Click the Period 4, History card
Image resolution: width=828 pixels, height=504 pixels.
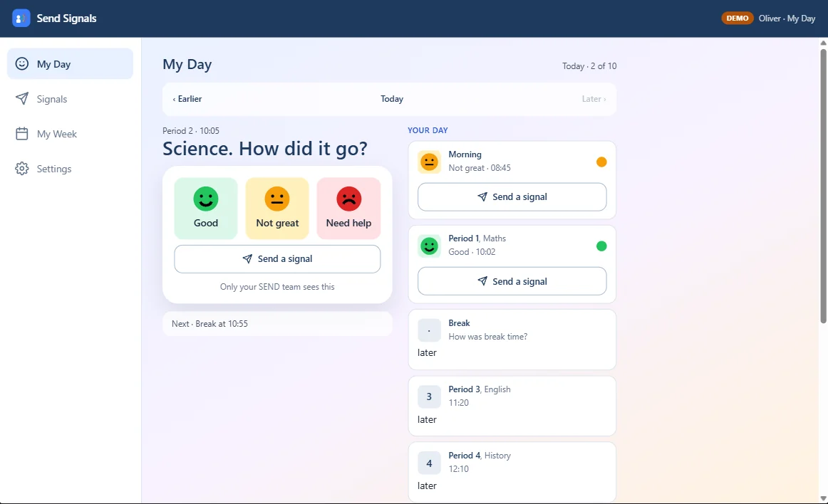pyautogui.click(x=512, y=473)
